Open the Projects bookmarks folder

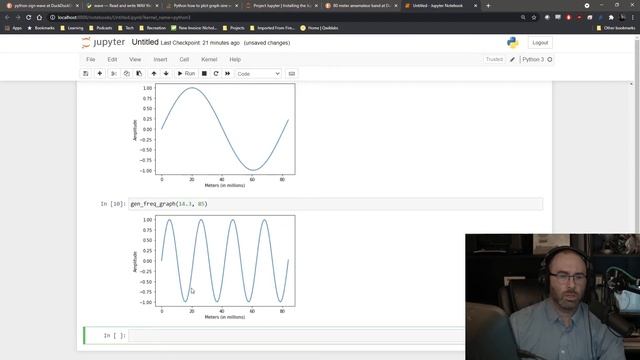[x=233, y=28]
